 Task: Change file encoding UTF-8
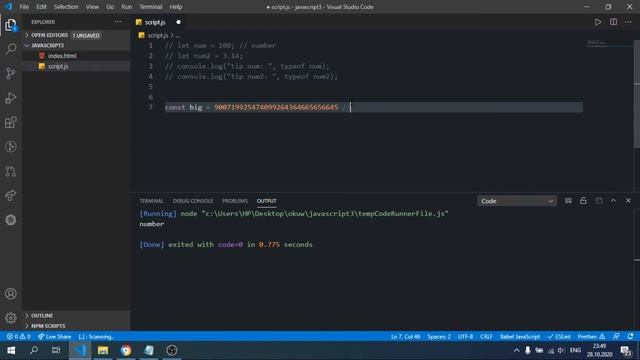tap(465, 337)
